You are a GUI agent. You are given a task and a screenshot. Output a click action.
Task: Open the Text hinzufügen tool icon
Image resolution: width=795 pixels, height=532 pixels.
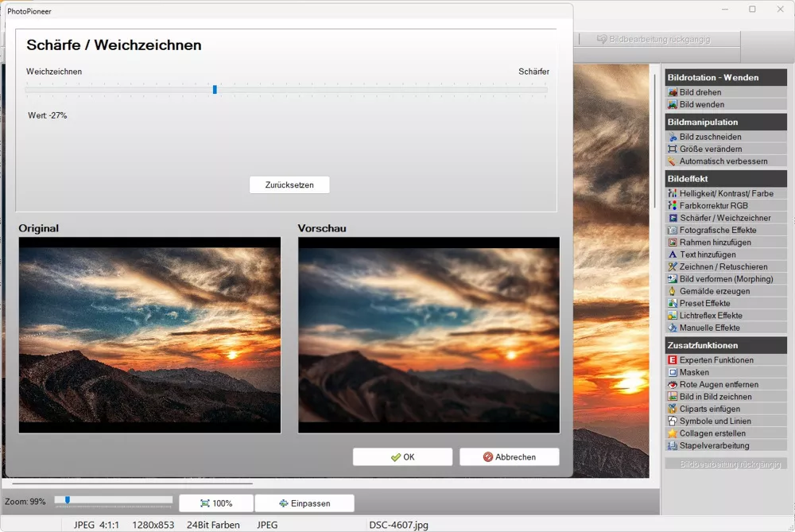tap(673, 255)
